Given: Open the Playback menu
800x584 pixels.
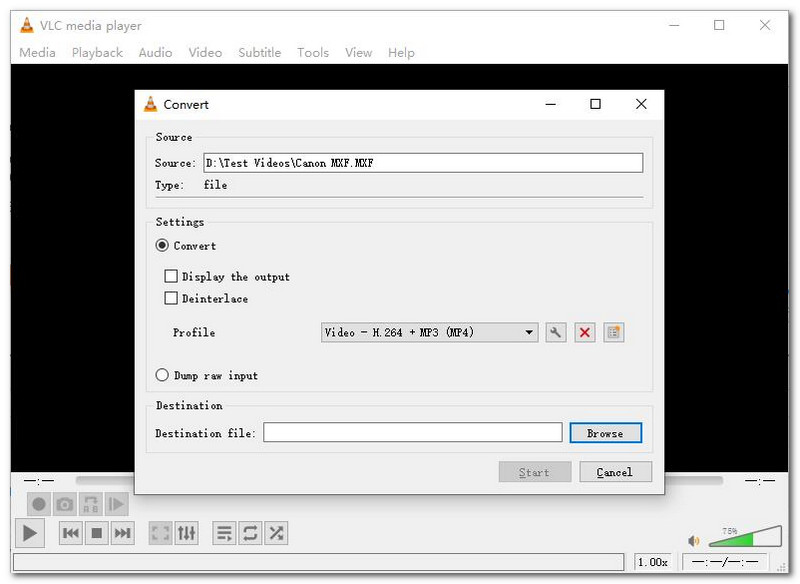Looking at the screenshot, I should point(97,53).
